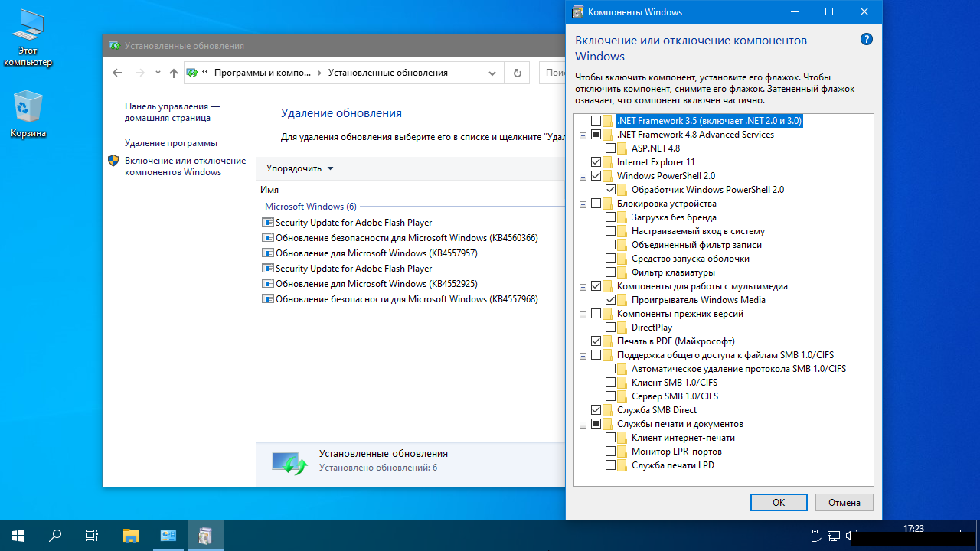Open taskbar search magnifier
This screenshot has height=551, width=980.
55,536
